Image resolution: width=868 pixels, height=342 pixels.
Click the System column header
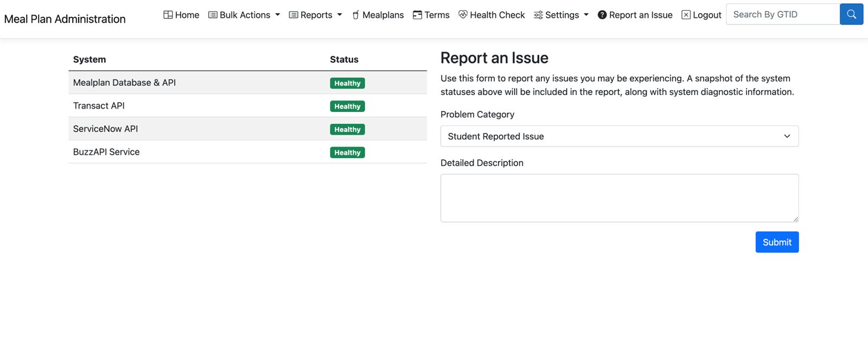(90, 60)
